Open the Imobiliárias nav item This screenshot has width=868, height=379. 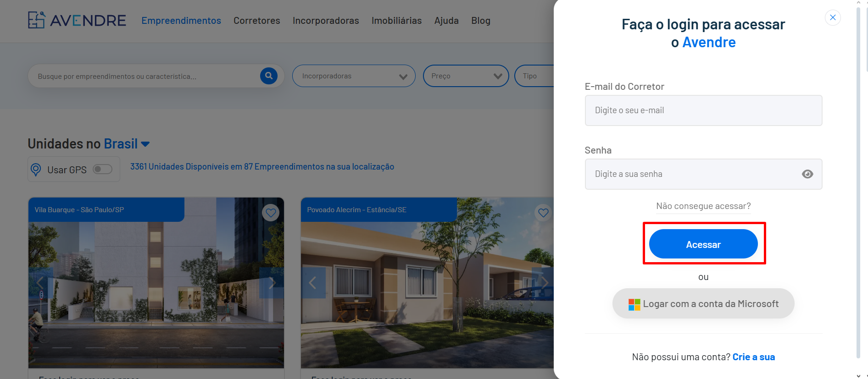click(396, 21)
